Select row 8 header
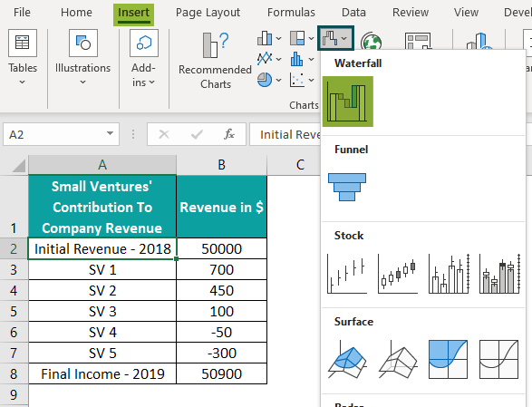This screenshot has height=407, width=532. tap(14, 373)
